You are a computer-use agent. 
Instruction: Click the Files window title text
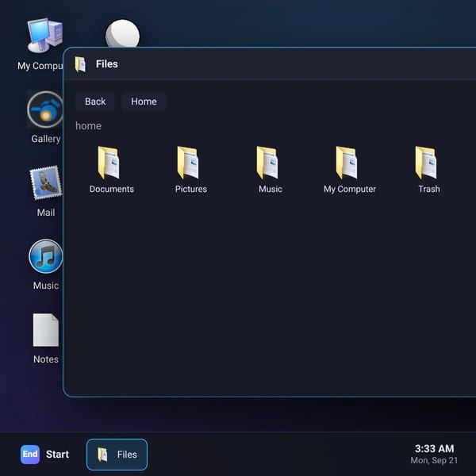pyautogui.click(x=107, y=64)
